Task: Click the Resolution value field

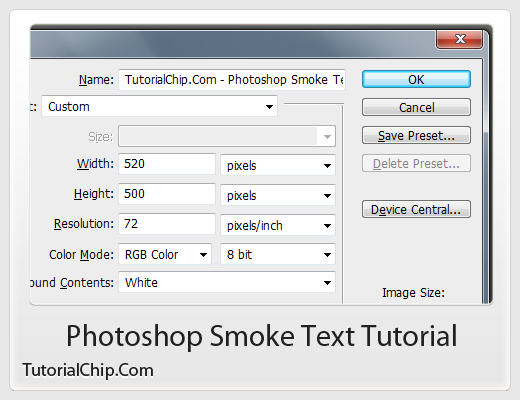Action: point(167,224)
